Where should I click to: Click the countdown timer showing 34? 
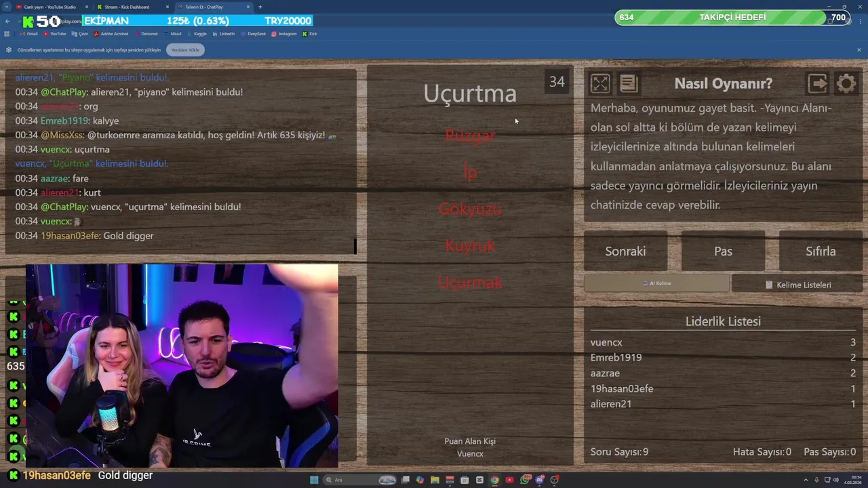point(557,82)
